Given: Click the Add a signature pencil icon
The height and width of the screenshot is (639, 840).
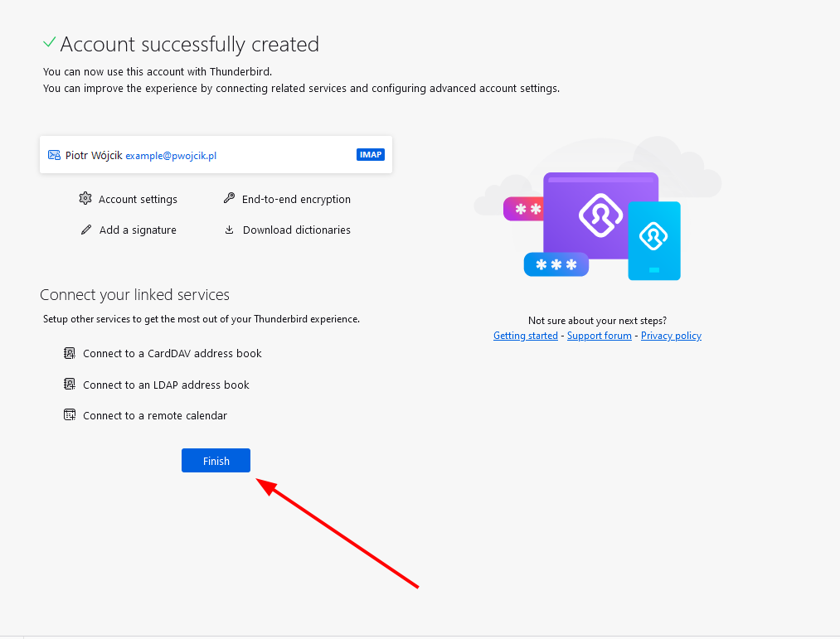Looking at the screenshot, I should (86, 230).
